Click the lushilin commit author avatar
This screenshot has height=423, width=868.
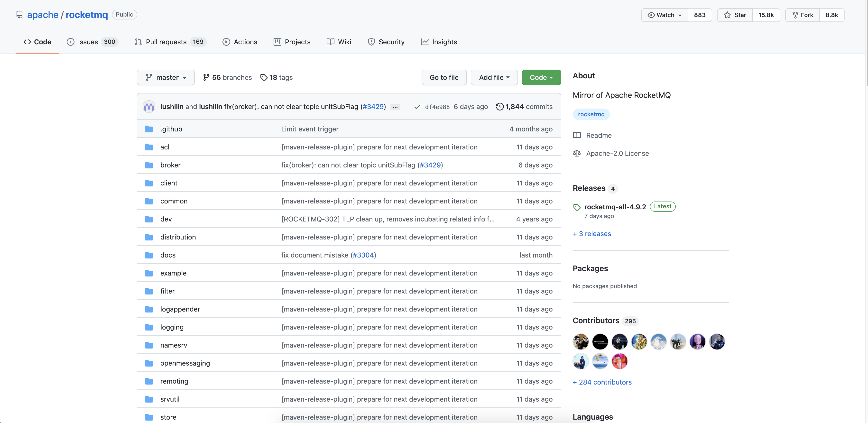click(149, 107)
